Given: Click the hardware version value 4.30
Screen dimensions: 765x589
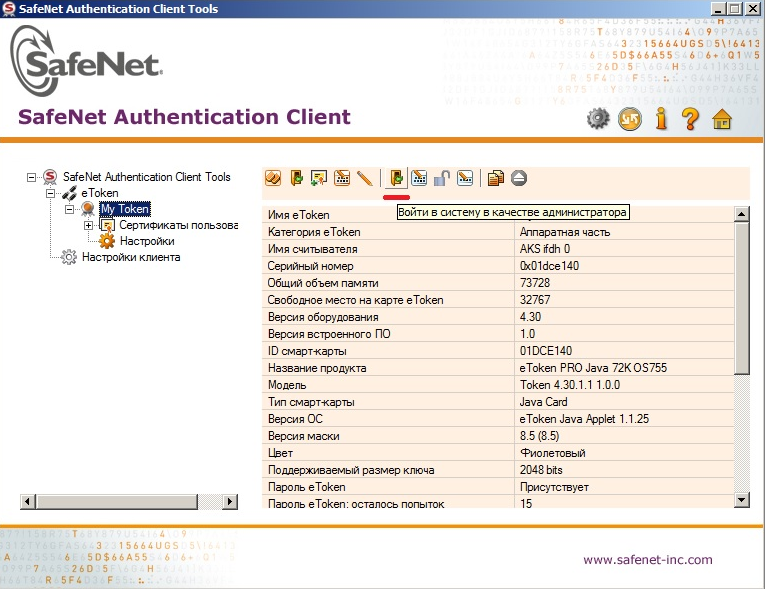Looking at the screenshot, I should coord(530,317).
